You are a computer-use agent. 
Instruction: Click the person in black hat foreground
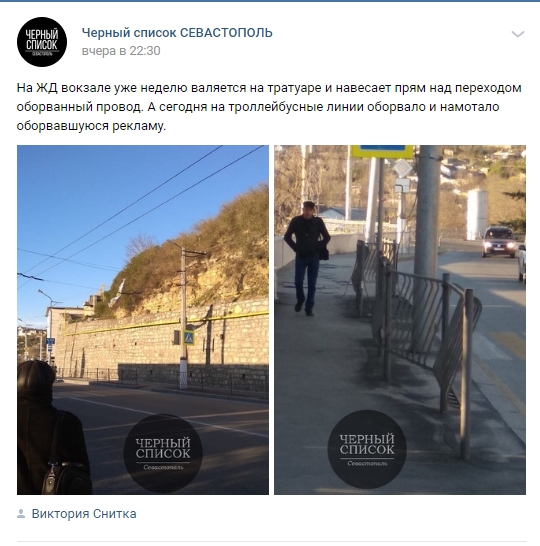tap(52, 428)
